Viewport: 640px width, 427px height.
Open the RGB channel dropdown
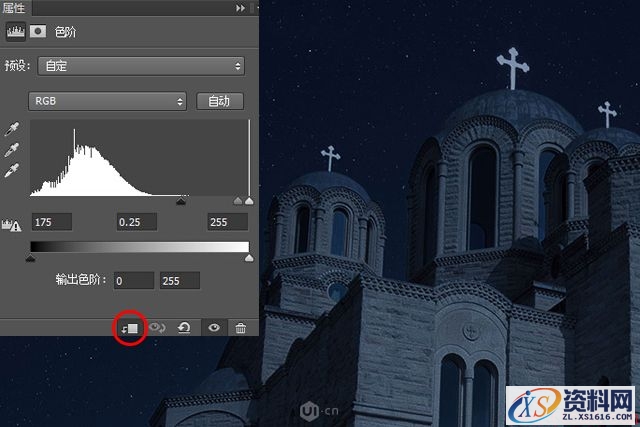(x=109, y=101)
